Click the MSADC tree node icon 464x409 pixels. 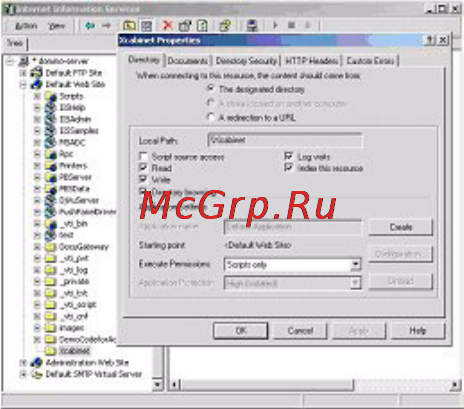pos(51,142)
